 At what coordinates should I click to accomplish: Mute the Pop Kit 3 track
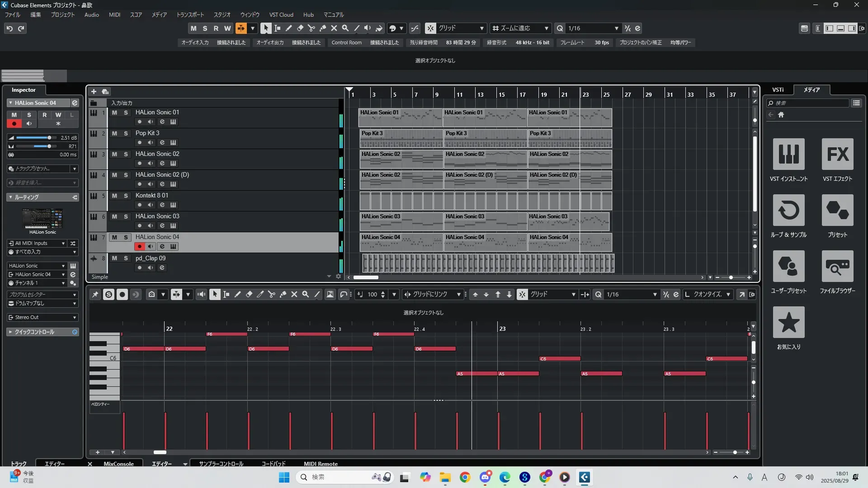pos(114,133)
